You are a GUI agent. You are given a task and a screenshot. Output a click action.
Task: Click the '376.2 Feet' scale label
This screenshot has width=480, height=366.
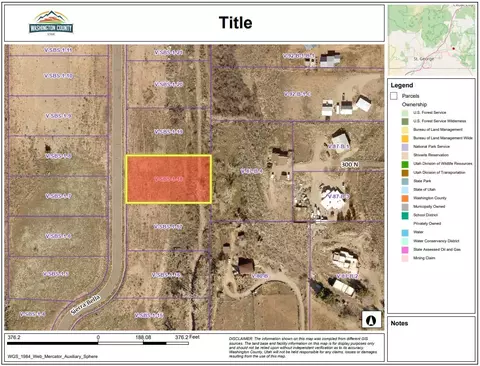click(x=187, y=337)
